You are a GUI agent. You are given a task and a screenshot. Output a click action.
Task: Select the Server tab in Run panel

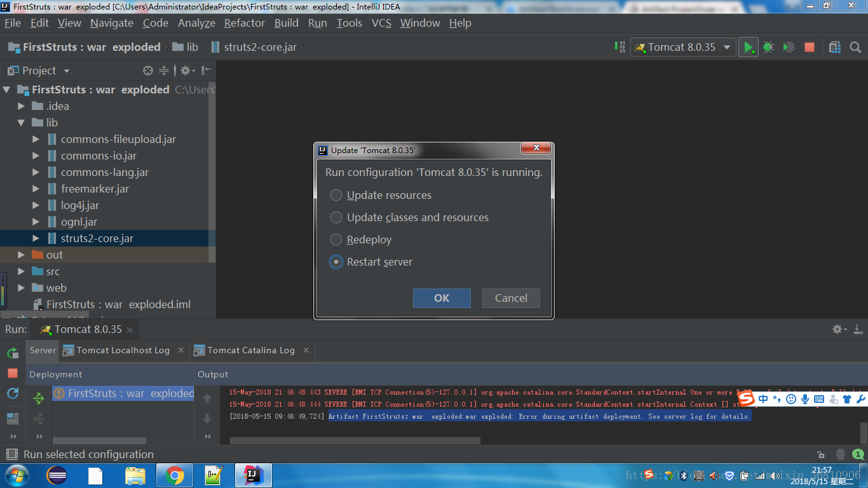[x=43, y=350]
